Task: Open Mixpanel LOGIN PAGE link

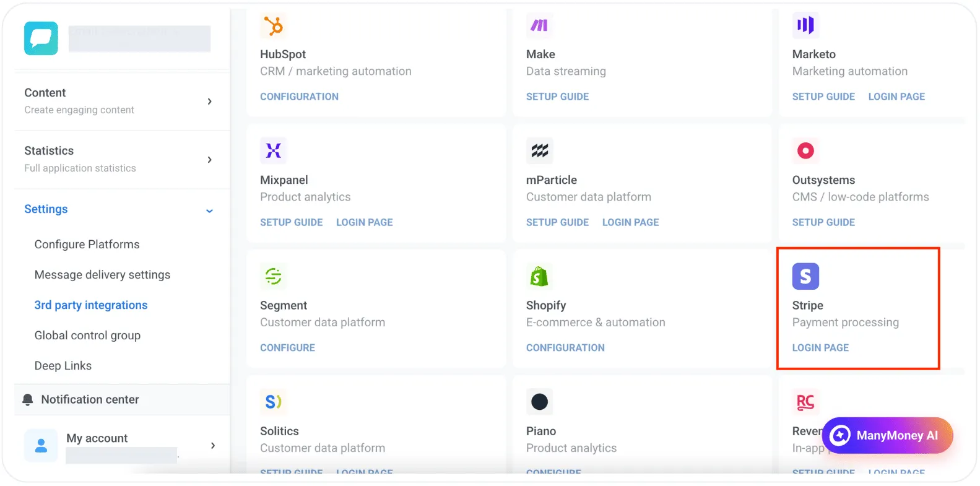Action: [364, 222]
